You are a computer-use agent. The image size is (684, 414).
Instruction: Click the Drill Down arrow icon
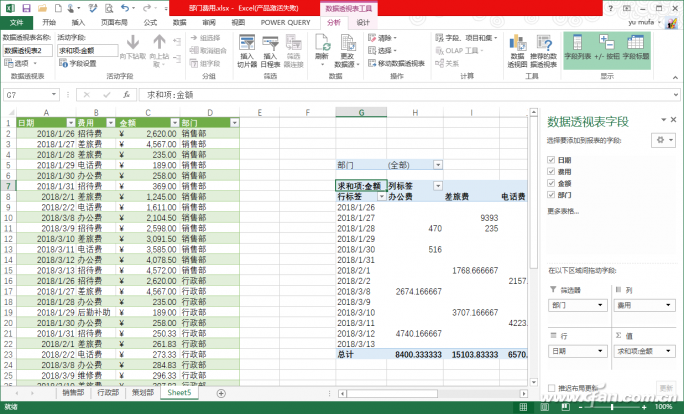click(133, 42)
